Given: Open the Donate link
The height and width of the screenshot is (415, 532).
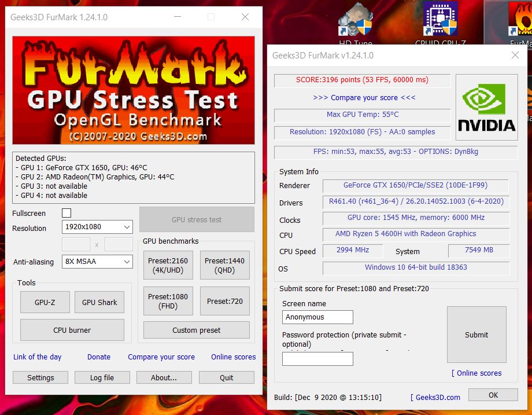Looking at the screenshot, I should pos(99,357).
